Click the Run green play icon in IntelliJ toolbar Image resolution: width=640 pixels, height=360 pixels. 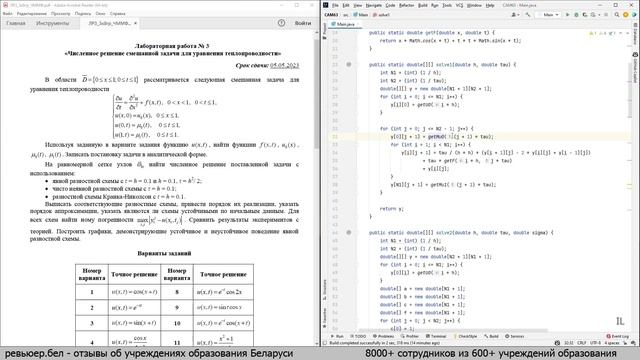[x=567, y=15]
